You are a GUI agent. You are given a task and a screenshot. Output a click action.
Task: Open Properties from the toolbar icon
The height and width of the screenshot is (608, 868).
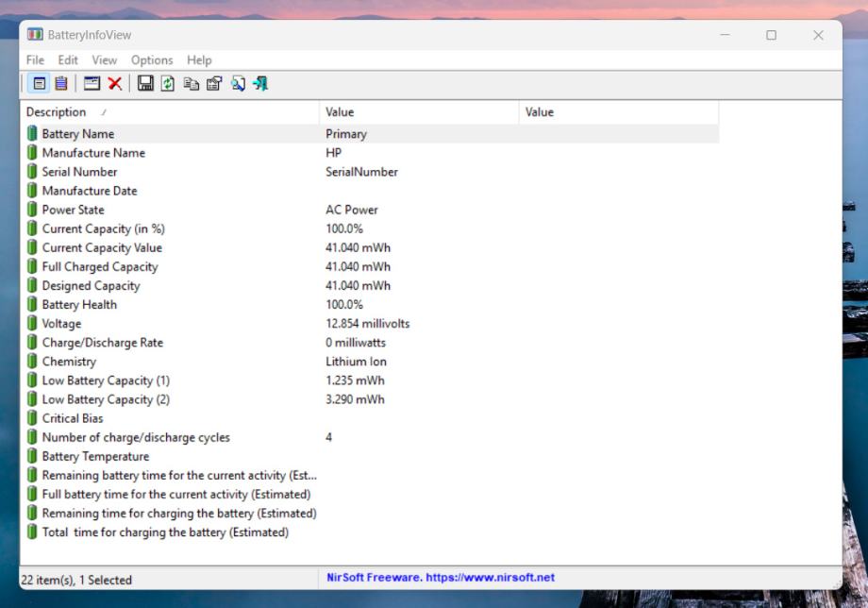pos(213,84)
